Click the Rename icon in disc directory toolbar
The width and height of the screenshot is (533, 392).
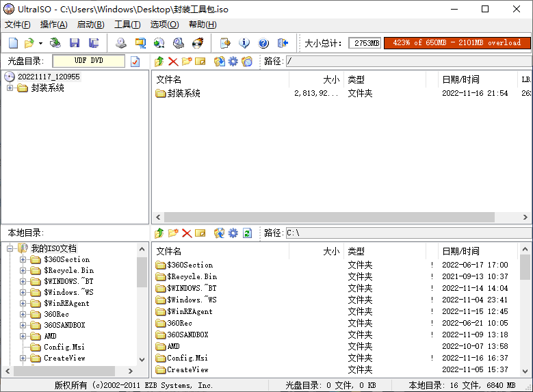click(200, 62)
